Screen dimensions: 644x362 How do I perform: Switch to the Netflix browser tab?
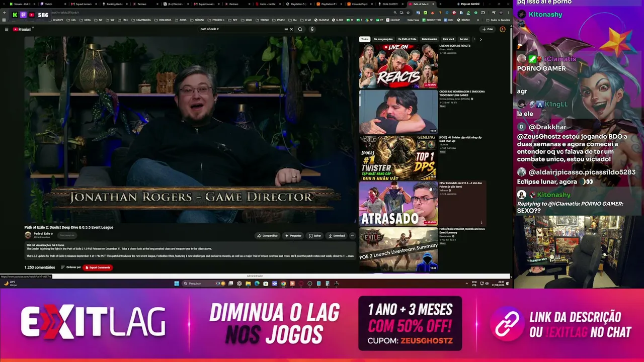coord(269,4)
